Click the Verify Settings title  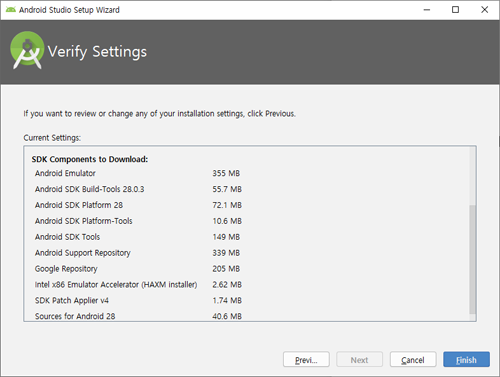(x=97, y=52)
